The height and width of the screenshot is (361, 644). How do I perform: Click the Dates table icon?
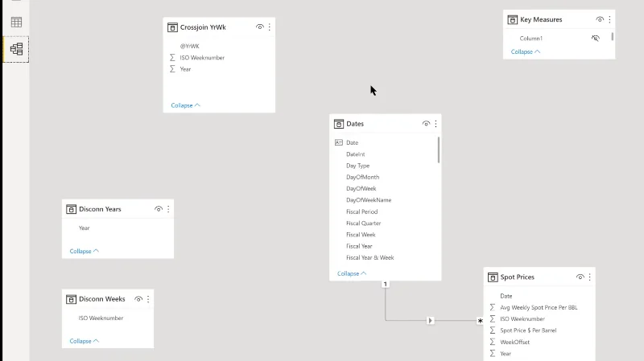coord(339,124)
